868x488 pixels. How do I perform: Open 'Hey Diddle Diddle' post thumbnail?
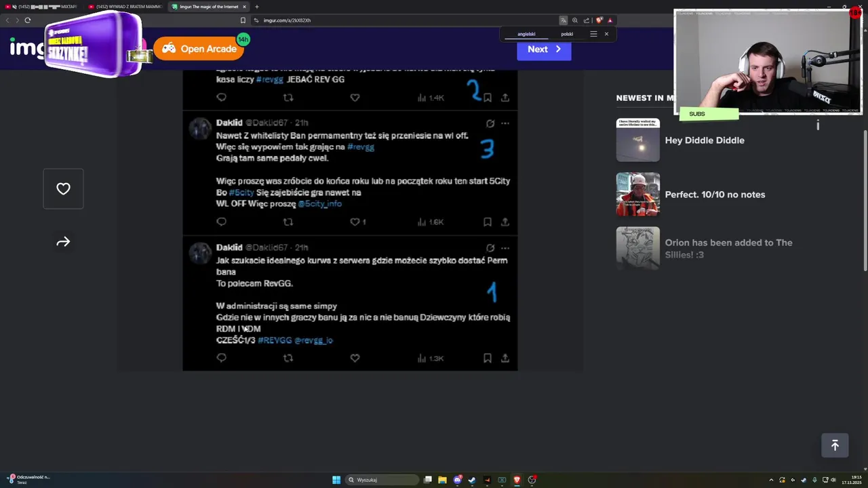coord(637,140)
